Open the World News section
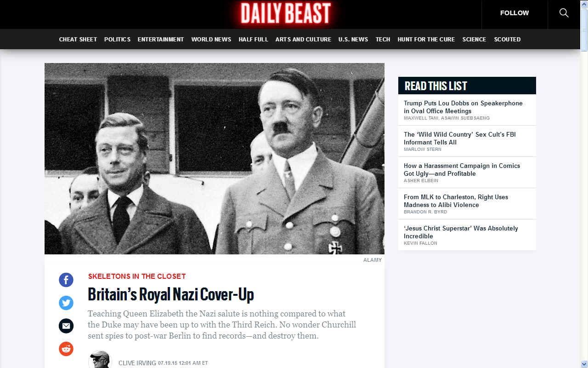This screenshot has width=588, height=368. pyautogui.click(x=211, y=40)
